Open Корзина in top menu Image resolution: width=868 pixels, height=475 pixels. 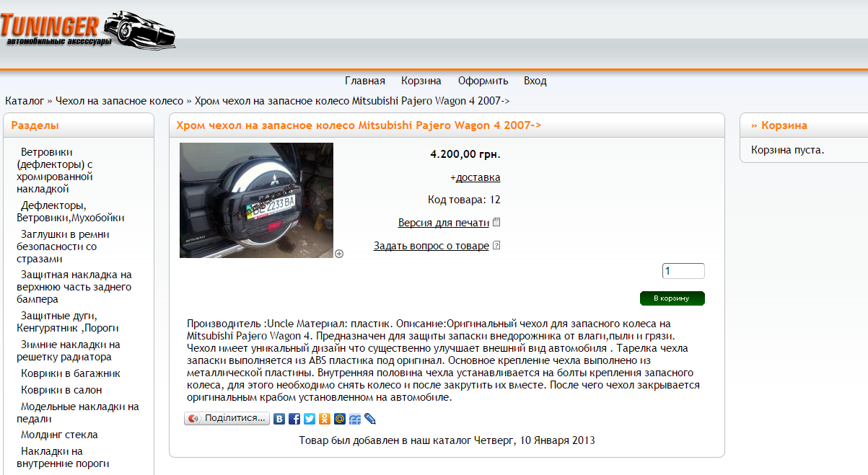[x=421, y=81]
